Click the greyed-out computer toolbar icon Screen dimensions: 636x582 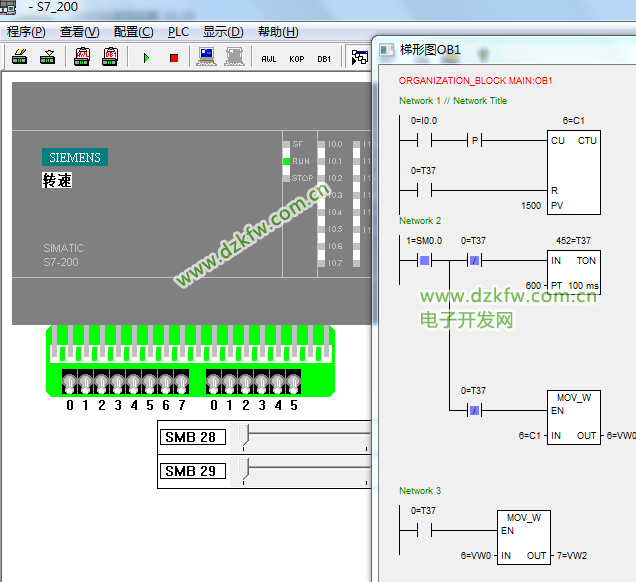(234, 57)
